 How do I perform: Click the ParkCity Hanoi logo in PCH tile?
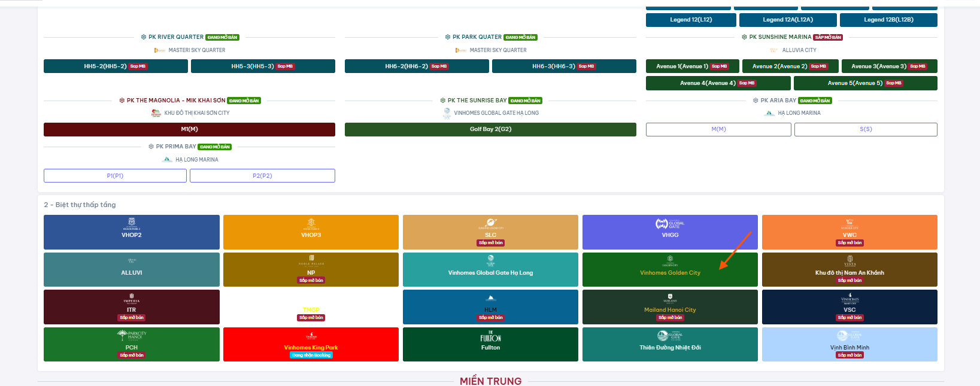click(132, 335)
